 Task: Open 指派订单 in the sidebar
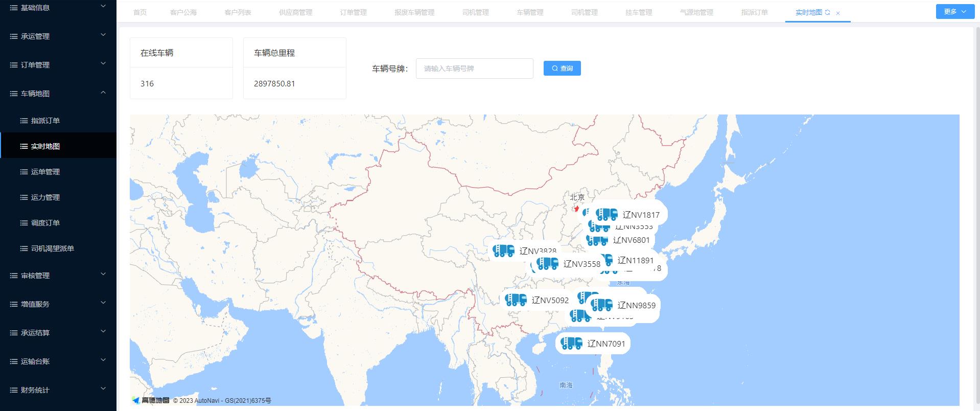(58, 121)
